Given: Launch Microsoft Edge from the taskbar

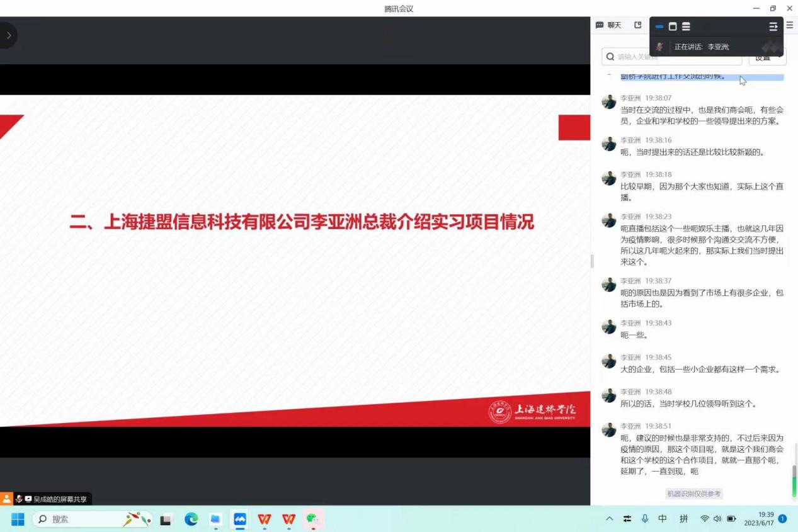Looking at the screenshot, I should 191,519.
